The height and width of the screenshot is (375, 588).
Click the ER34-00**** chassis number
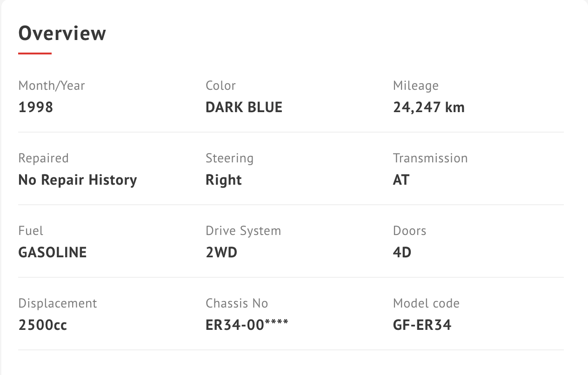point(247,325)
